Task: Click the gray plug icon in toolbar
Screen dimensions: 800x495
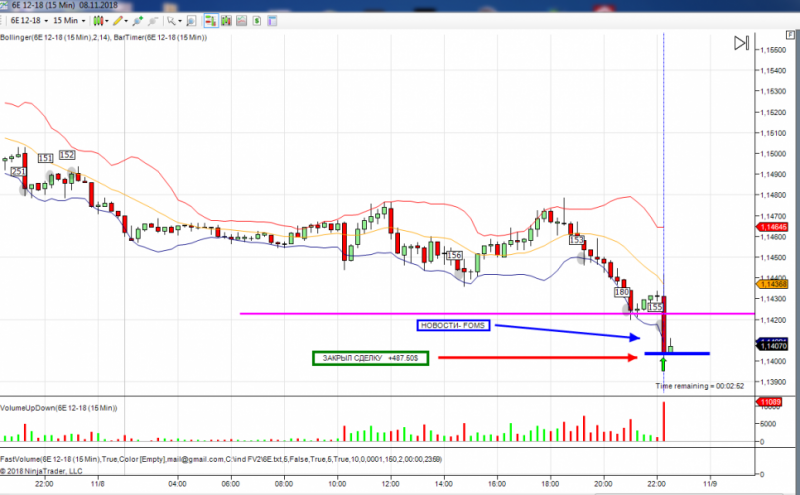Action: (x=153, y=21)
